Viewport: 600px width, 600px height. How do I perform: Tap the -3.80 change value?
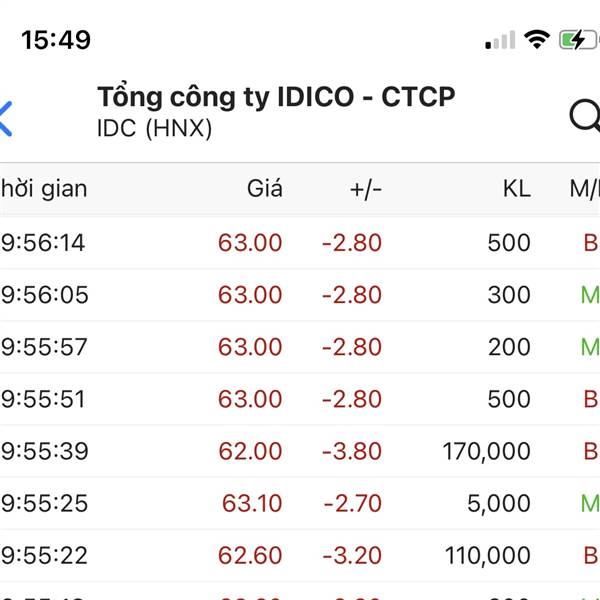(352, 451)
